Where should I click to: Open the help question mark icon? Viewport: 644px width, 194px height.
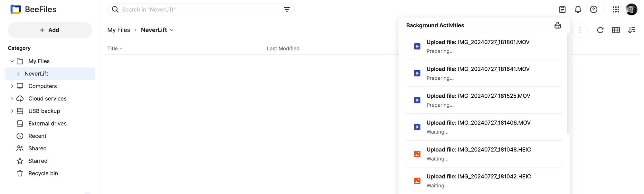click(x=593, y=10)
